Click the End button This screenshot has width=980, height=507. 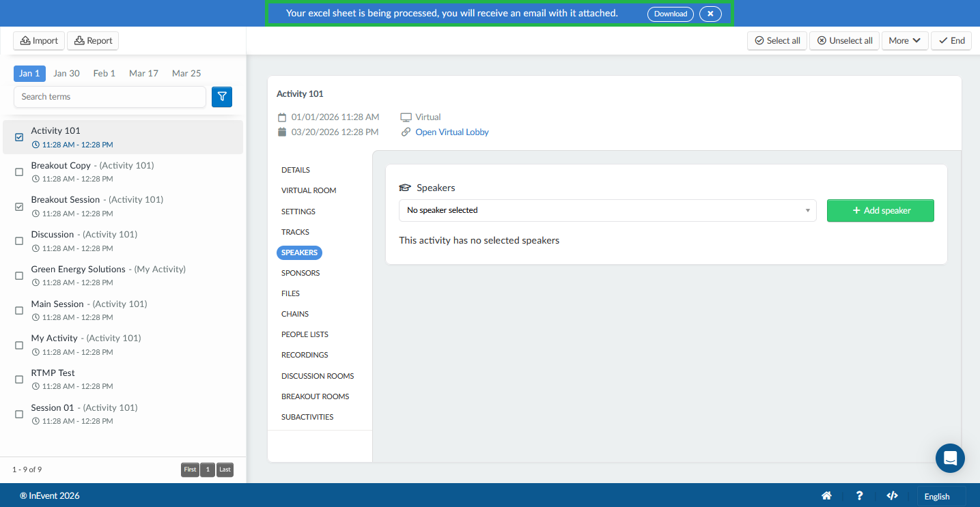(x=951, y=41)
